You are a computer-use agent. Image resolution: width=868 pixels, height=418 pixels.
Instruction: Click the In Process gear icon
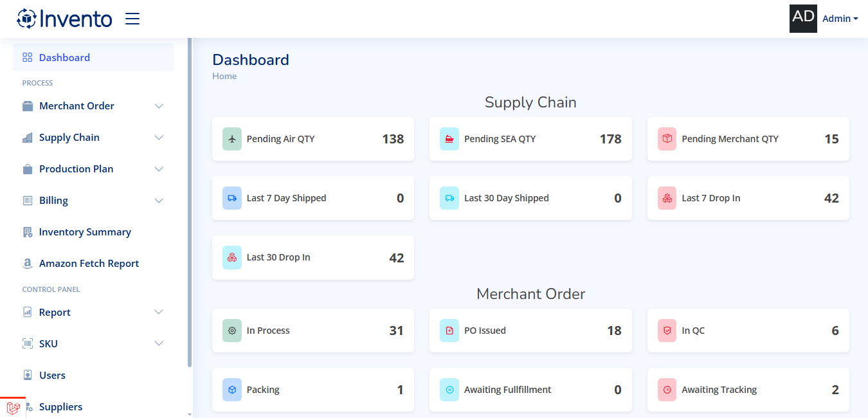click(232, 331)
